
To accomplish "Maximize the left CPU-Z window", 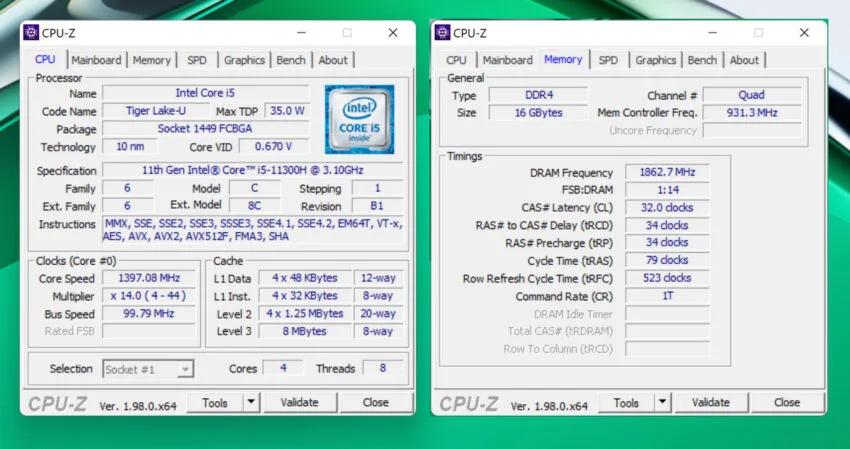I will [348, 33].
